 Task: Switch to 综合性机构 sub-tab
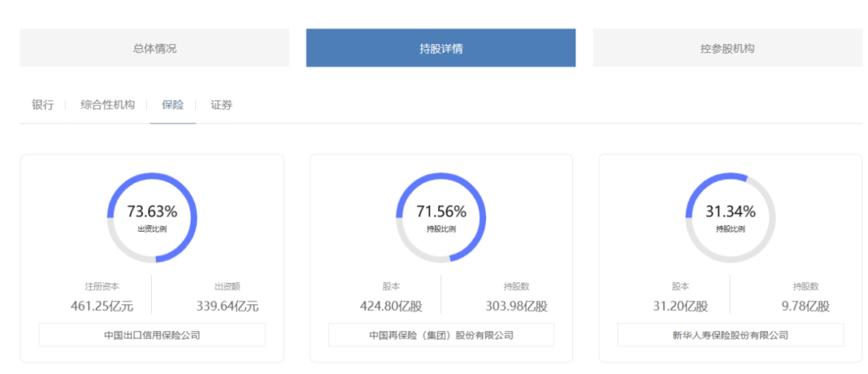pos(108,105)
